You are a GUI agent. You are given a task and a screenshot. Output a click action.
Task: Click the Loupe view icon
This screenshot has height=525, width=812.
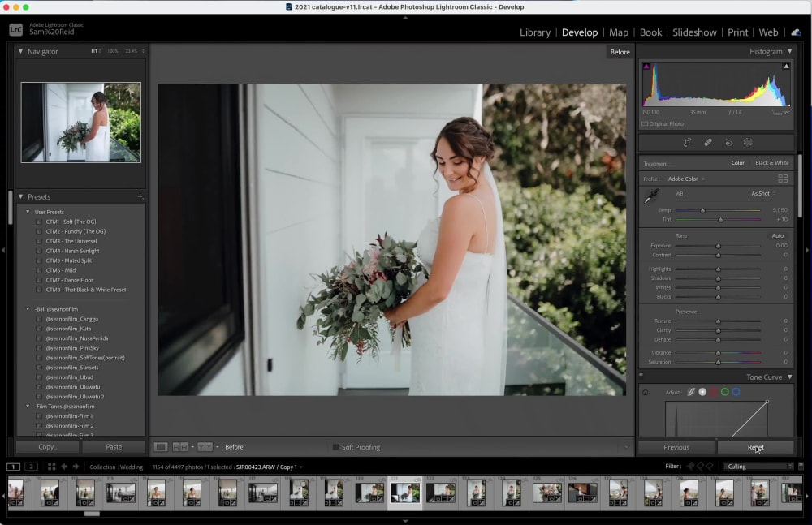tap(161, 446)
